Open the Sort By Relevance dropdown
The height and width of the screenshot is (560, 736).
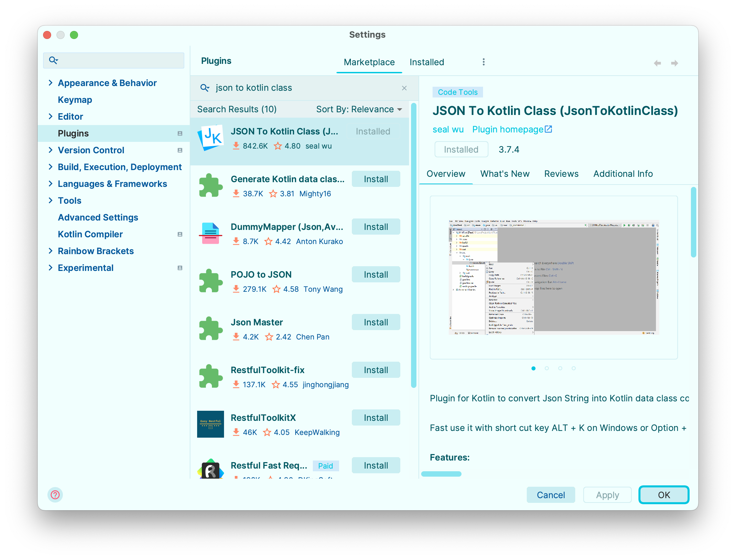359,109
